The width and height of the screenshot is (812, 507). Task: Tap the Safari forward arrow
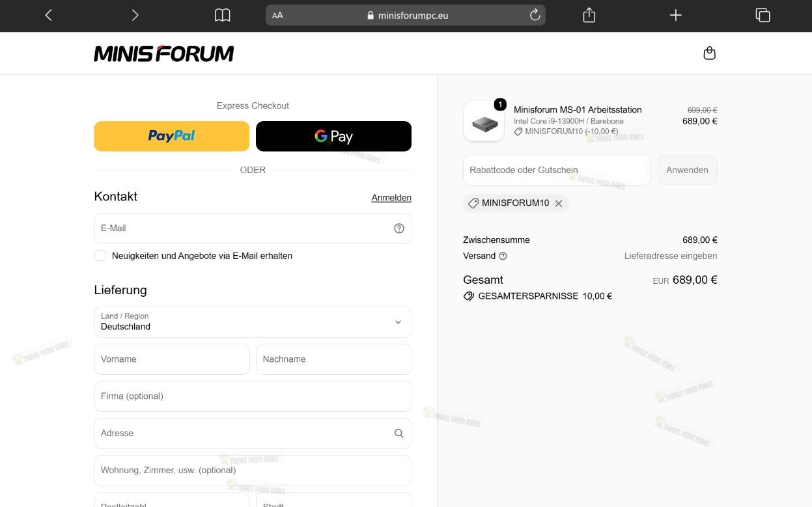coord(135,15)
